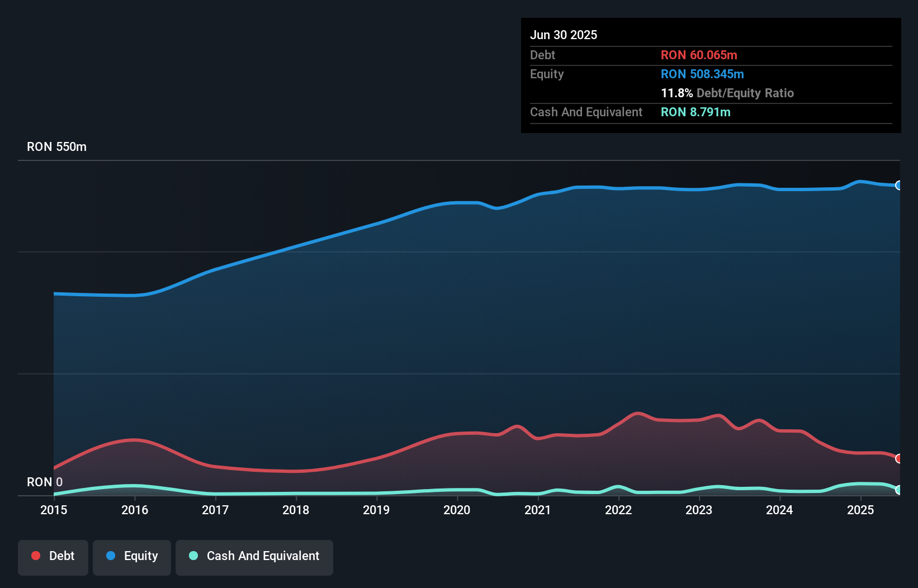
Task: Toggle the Equity series legend button
Action: click(132, 557)
